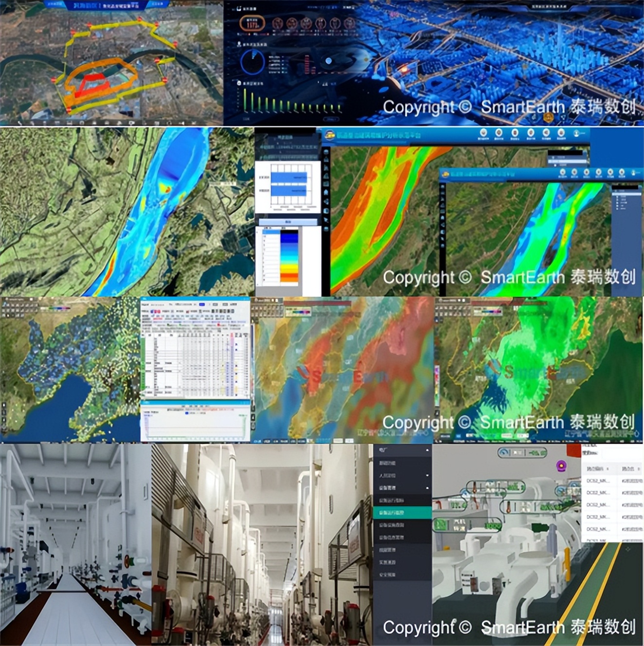
Task: Click the gauge icon in top plant data label
Action: coord(504,452)
